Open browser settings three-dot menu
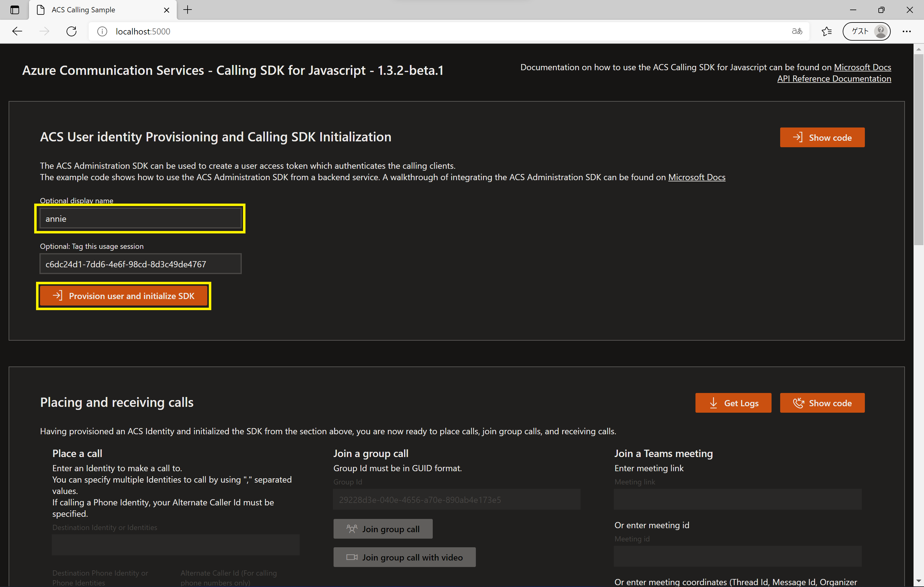Screen dimensions: 924x587 (x=906, y=31)
